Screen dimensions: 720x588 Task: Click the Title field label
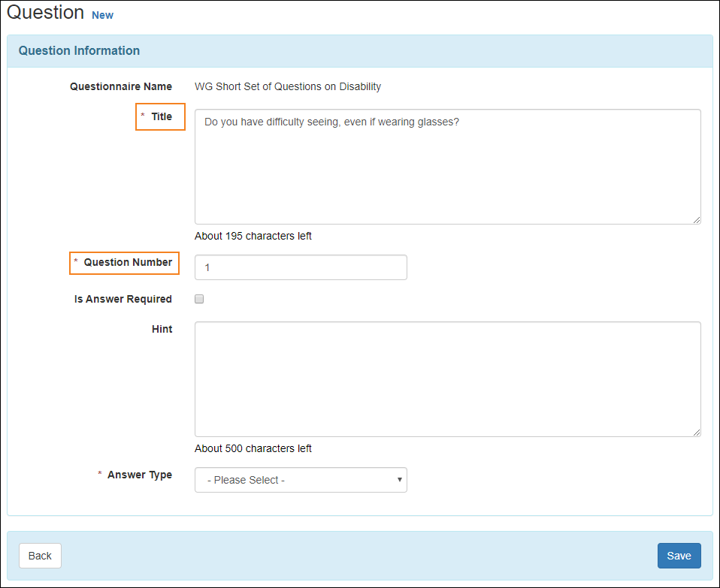pos(162,116)
